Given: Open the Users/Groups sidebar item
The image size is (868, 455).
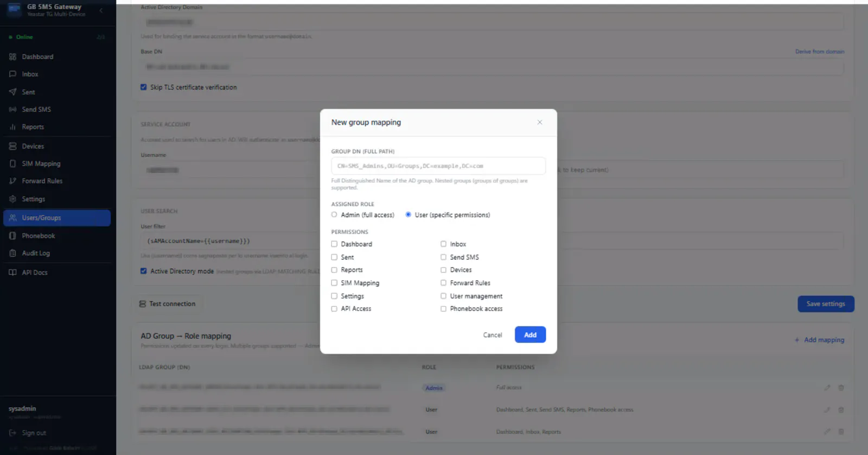Looking at the screenshot, I should (x=57, y=218).
